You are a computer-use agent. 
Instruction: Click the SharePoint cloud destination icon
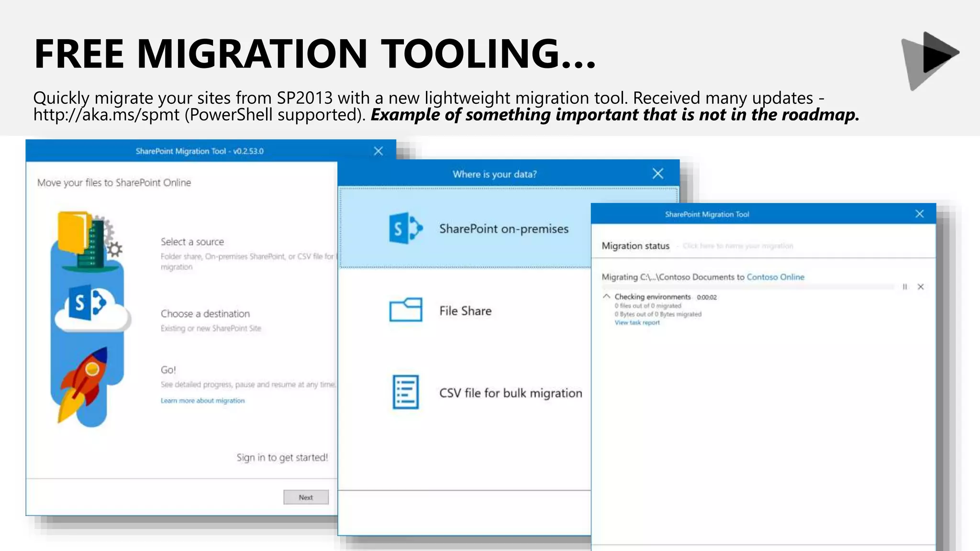tap(92, 309)
